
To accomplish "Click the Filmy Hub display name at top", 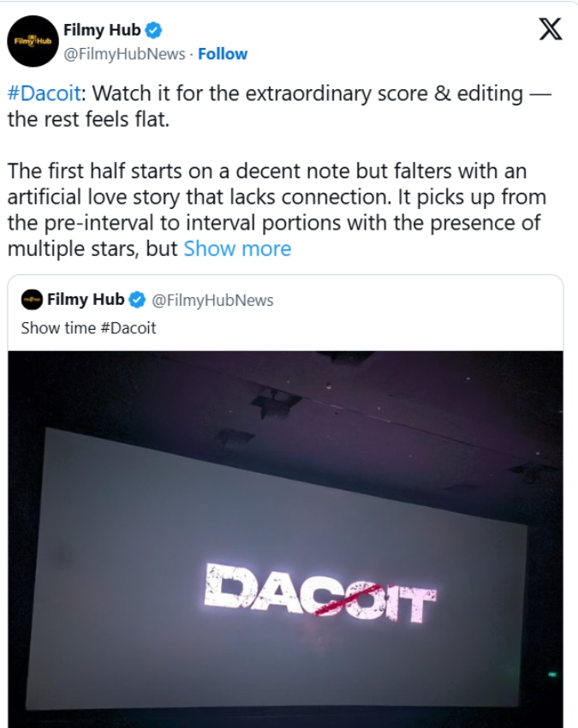I will click(102, 31).
